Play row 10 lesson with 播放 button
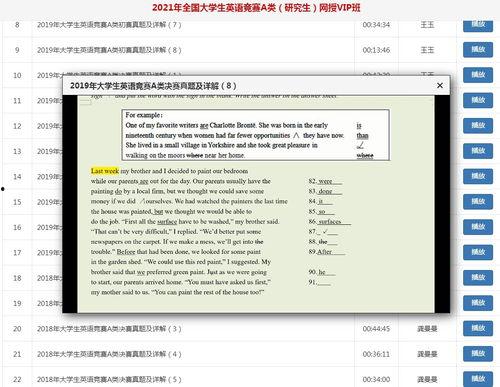The image size is (500, 387). (478, 75)
